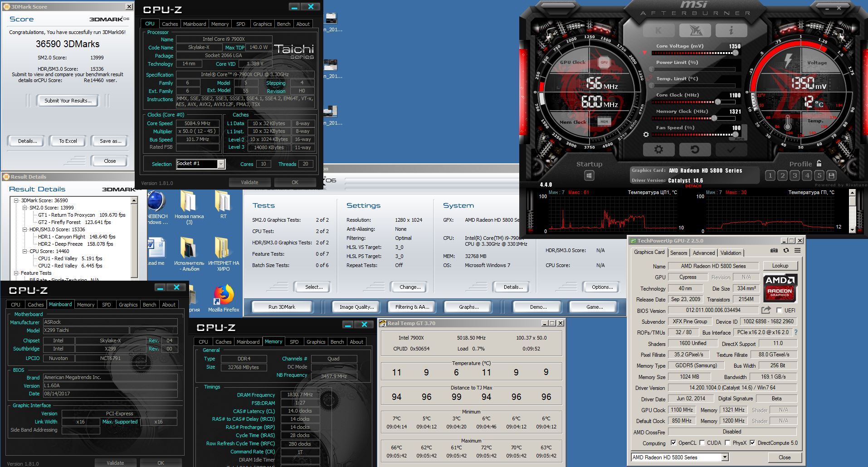868x467 pixels.
Task: Apply Afterburner settings with checkmark button
Action: pyautogui.click(x=731, y=149)
